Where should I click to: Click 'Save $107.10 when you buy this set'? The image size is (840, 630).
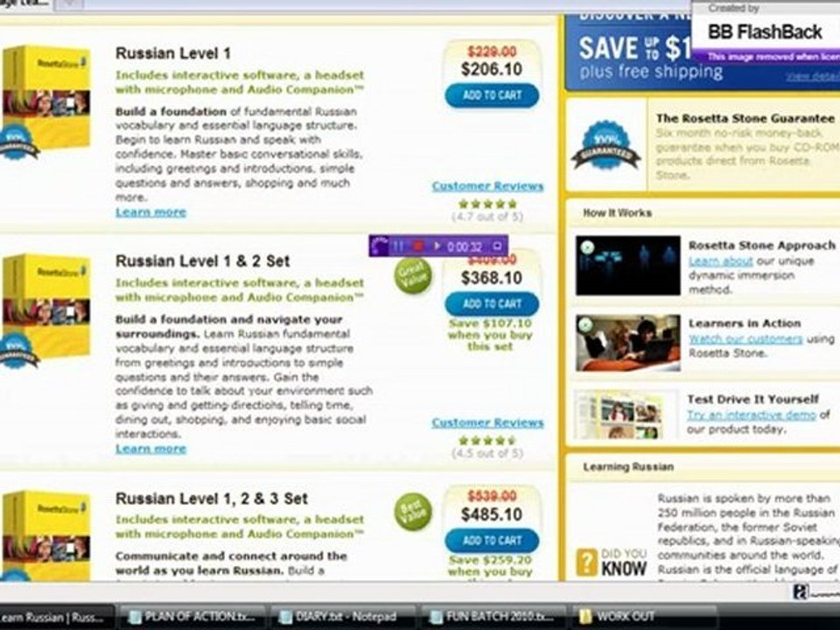490,335
